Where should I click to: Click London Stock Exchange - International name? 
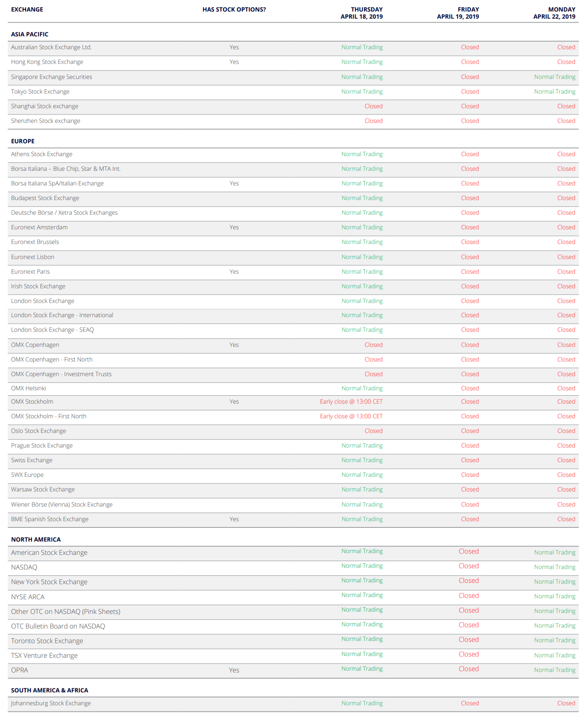click(x=62, y=315)
